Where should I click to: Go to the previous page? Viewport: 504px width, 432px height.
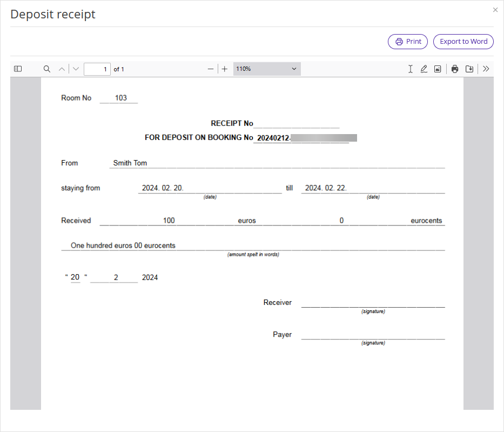62,69
